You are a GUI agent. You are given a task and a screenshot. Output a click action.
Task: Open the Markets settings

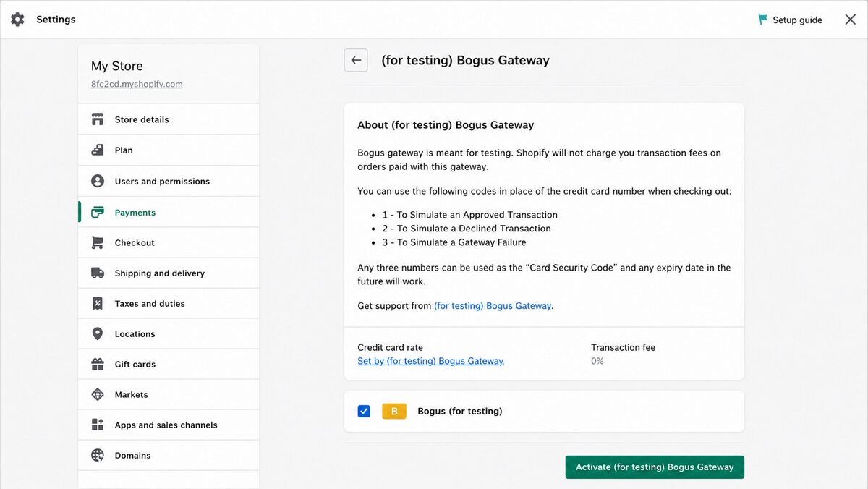(169, 395)
